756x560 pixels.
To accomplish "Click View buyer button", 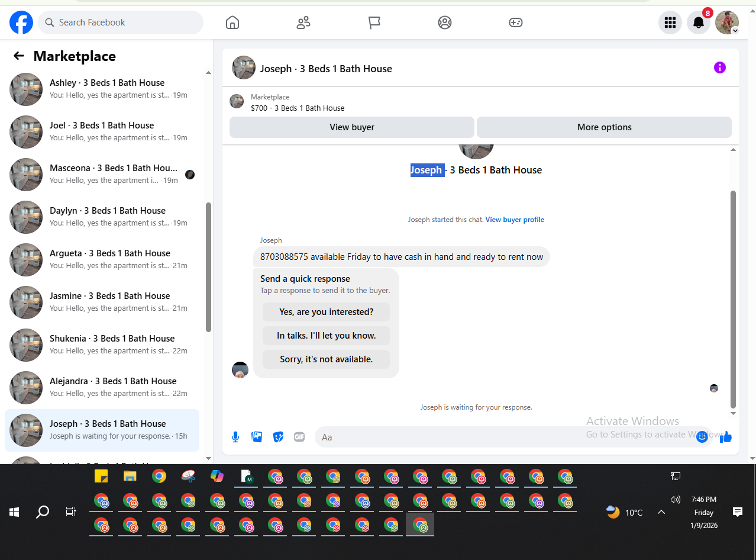I will coord(352,127).
